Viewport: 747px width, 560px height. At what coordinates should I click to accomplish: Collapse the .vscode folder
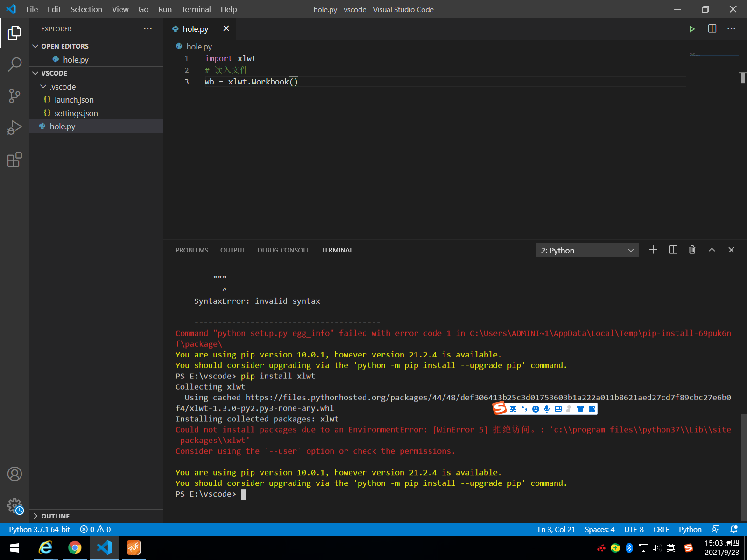(96, 87)
